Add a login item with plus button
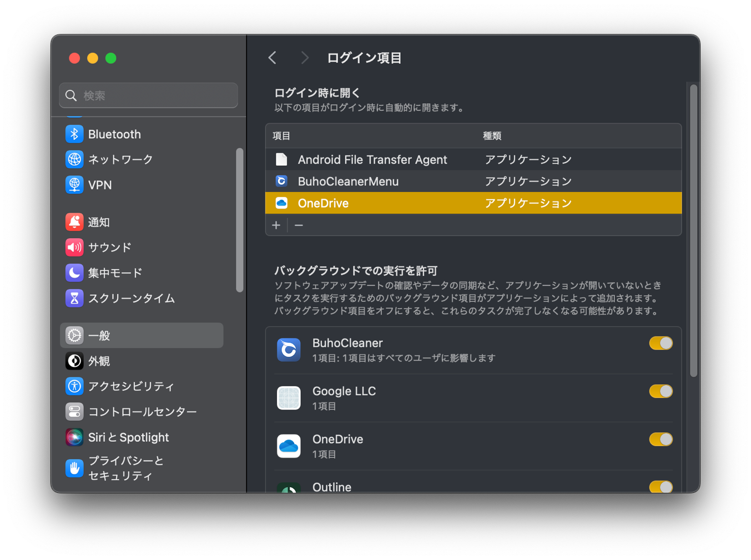This screenshot has height=560, width=751. point(276,225)
